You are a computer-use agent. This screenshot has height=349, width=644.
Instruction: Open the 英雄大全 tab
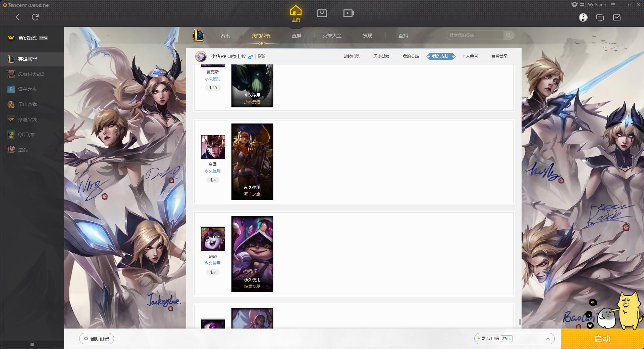[332, 36]
